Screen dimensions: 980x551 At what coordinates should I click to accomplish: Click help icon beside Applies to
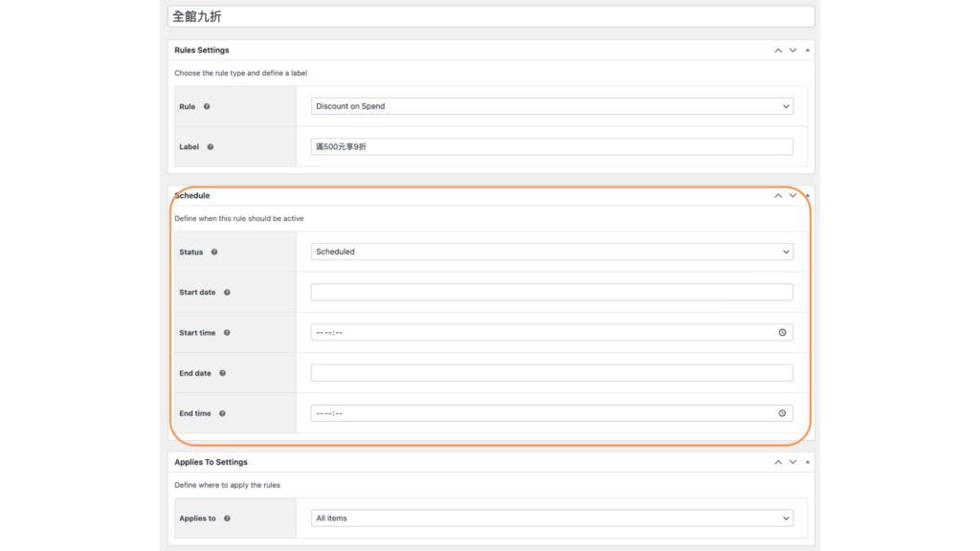point(227,518)
